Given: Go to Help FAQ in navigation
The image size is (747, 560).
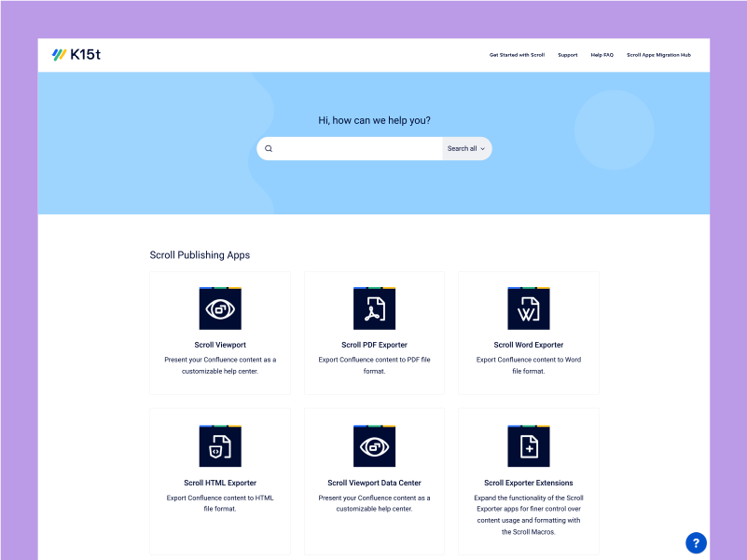Looking at the screenshot, I should 602,55.
